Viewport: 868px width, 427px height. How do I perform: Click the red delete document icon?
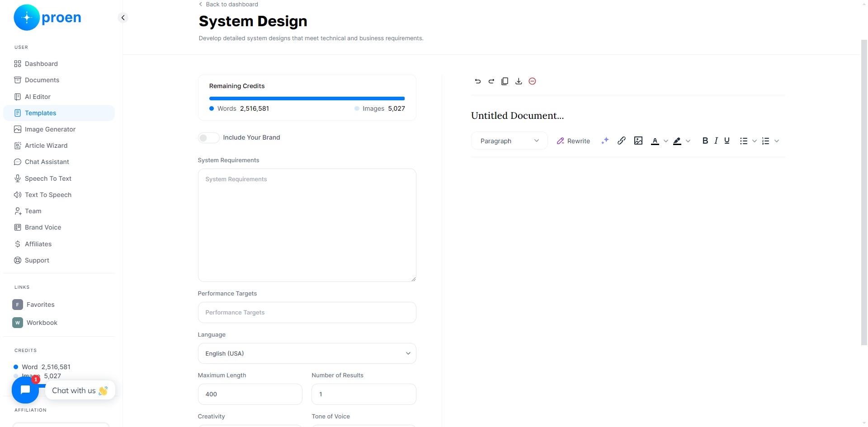tap(533, 81)
